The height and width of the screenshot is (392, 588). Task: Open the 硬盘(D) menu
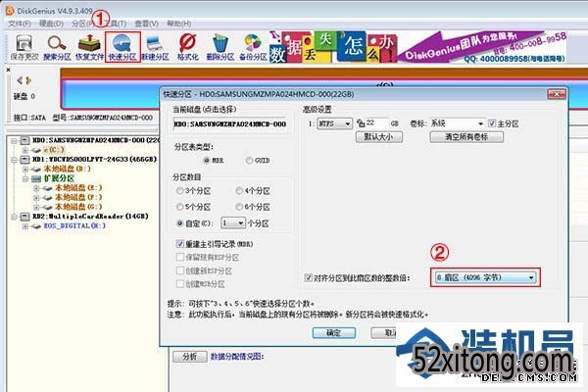(51, 24)
